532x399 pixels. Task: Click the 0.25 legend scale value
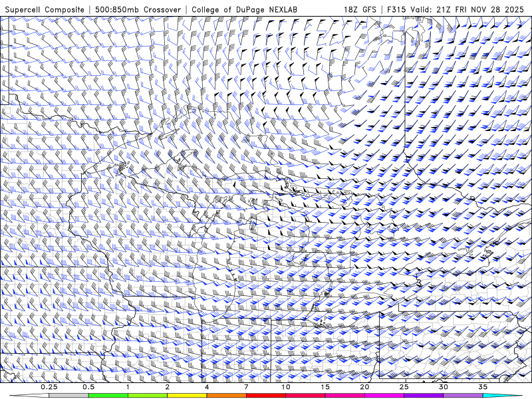click(x=49, y=387)
